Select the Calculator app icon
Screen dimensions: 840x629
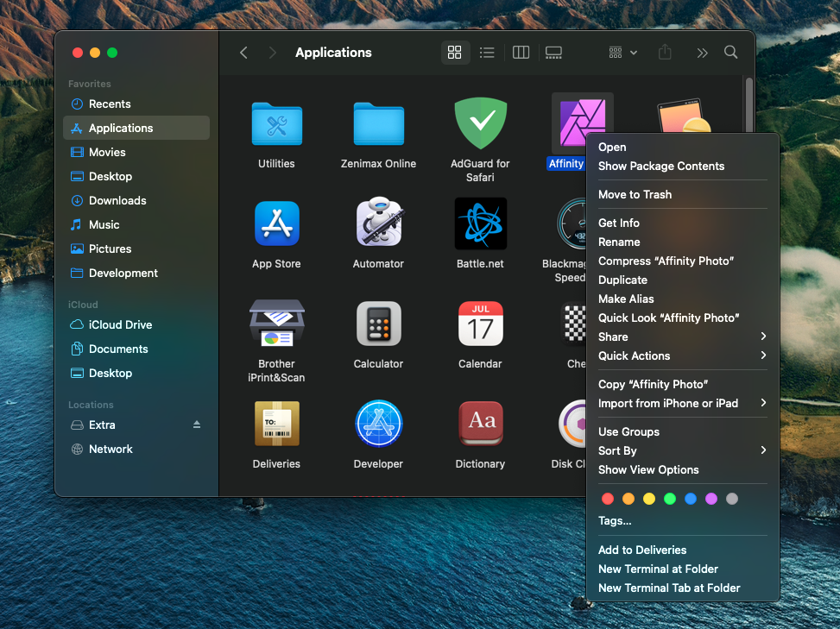tap(378, 324)
